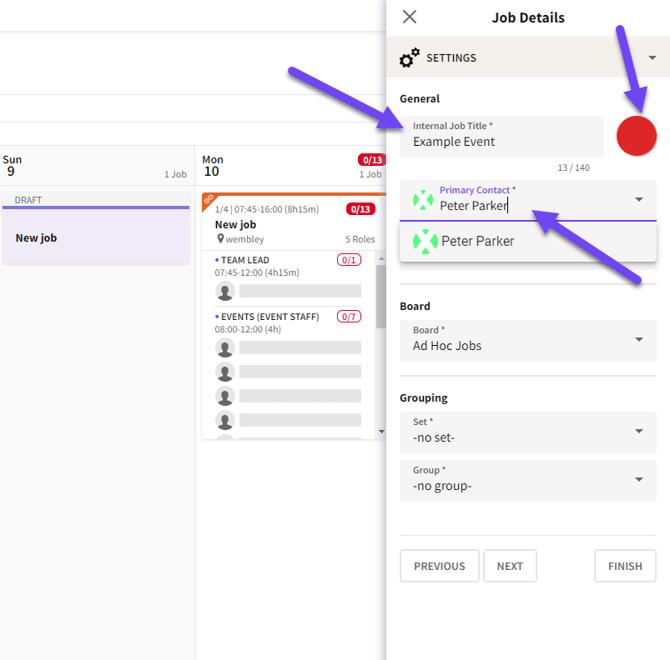Screen dimensions: 670x660
Task: Click the Primary Contact input field
Action: (x=528, y=200)
